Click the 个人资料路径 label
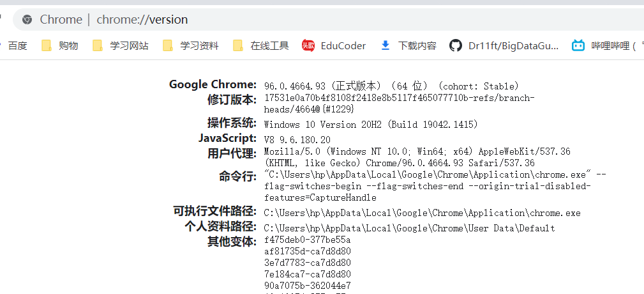 tap(221, 227)
